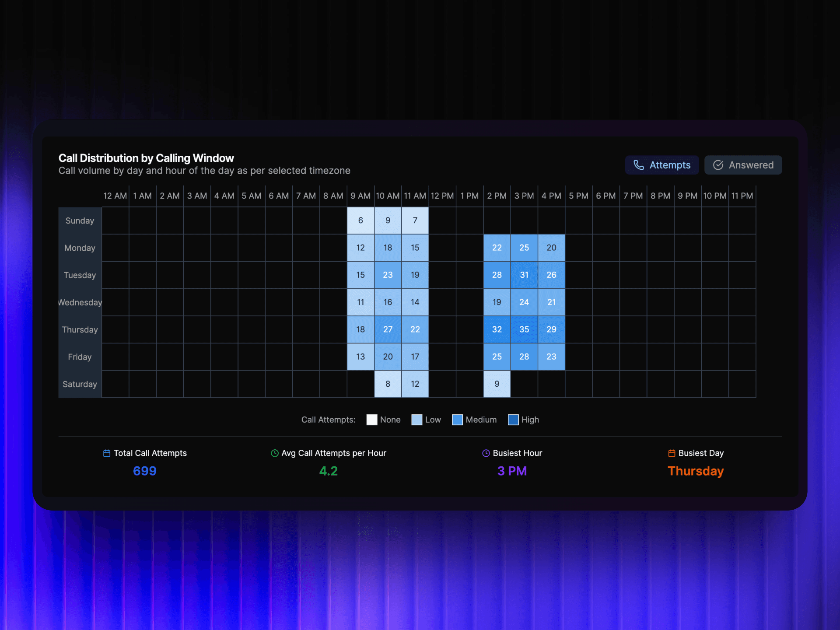Image resolution: width=840 pixels, height=630 pixels.
Task: Select the Tuesday 10 AM cell showing 23
Action: pyautogui.click(x=388, y=275)
